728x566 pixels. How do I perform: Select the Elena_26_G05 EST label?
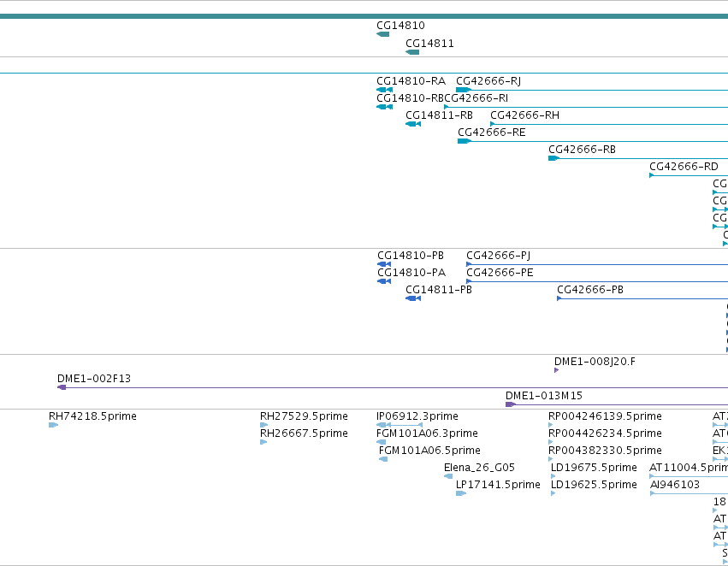479,468
